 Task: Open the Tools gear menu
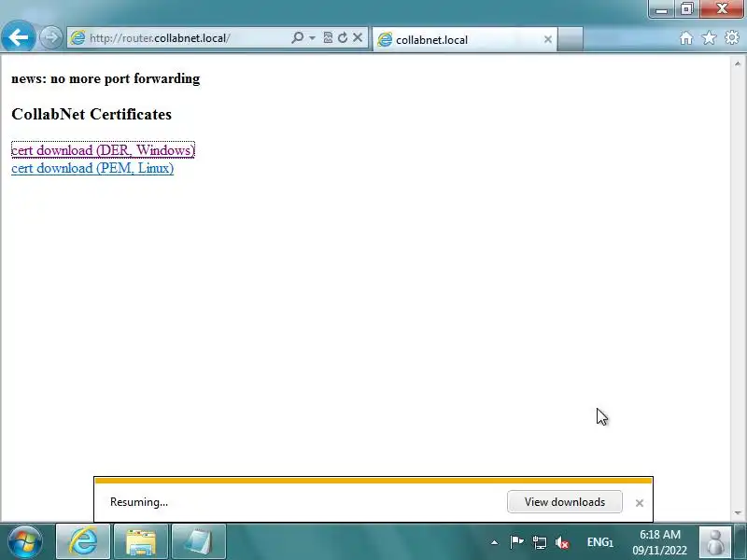point(732,37)
